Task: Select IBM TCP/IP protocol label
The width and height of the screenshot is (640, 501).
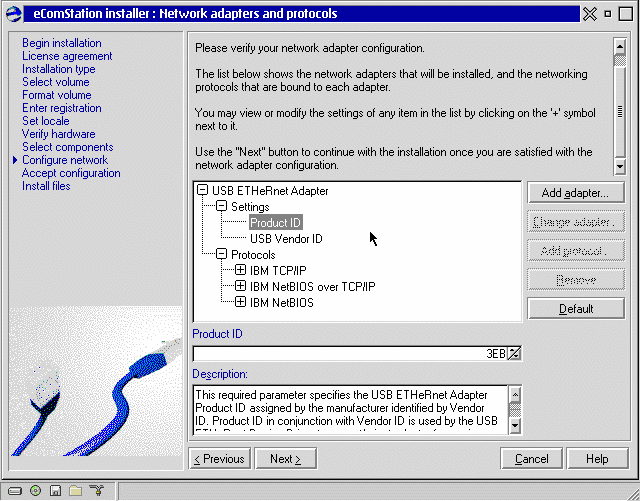Action: click(x=278, y=270)
